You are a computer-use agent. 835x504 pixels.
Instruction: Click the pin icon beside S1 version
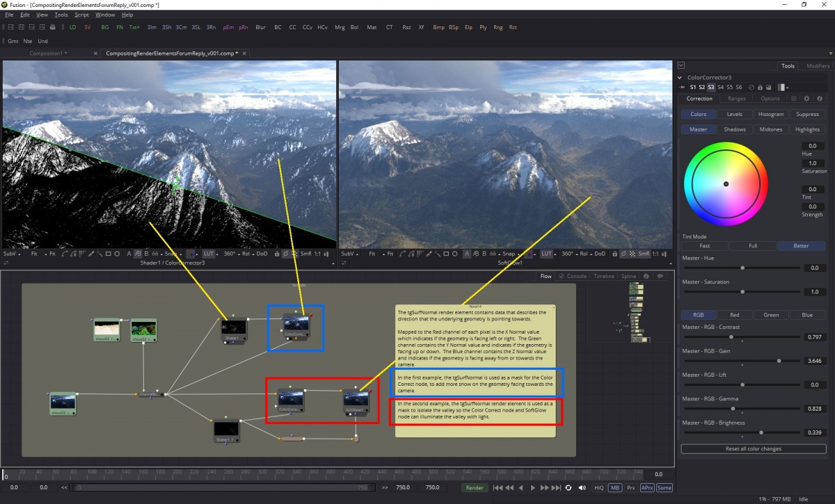click(x=683, y=88)
